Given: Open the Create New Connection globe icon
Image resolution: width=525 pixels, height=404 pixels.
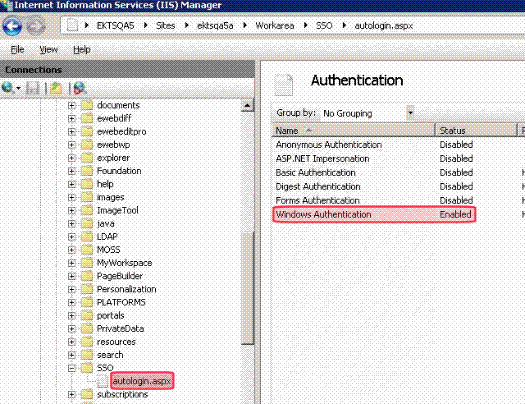Looking at the screenshot, I should point(7,88).
